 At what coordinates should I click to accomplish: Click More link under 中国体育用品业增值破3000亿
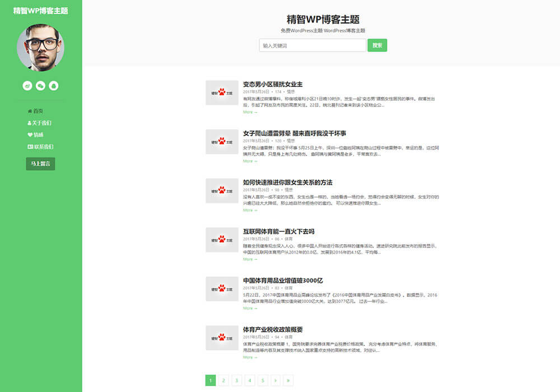pos(250,307)
